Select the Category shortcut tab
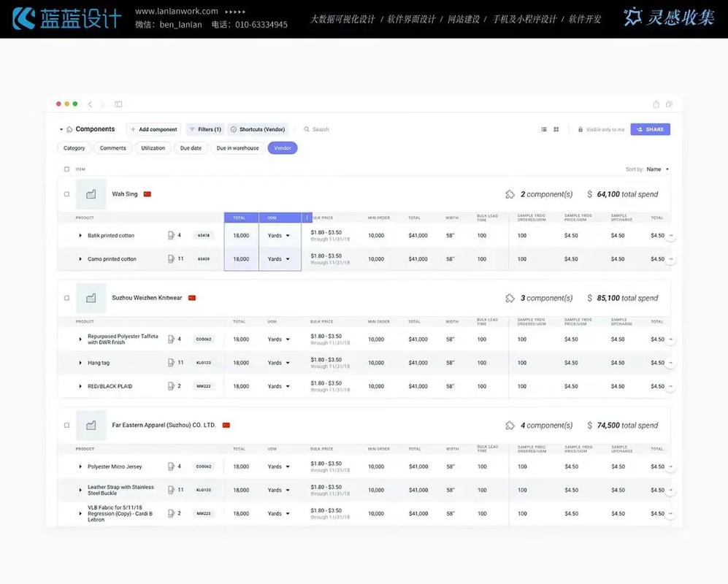The width and height of the screenshot is (728, 584). (74, 148)
